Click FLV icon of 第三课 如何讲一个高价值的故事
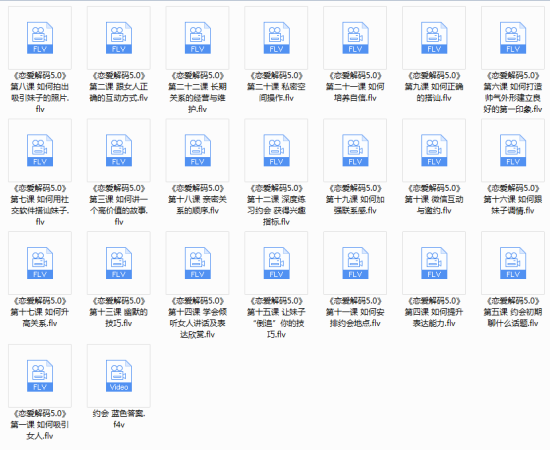The width and height of the screenshot is (550, 450). click(119, 150)
